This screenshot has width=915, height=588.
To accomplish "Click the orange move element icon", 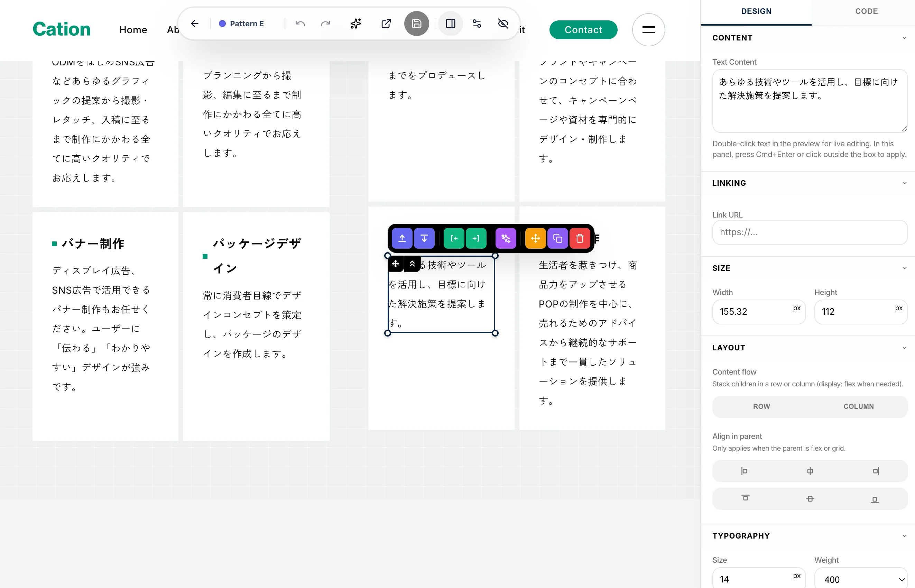I will pyautogui.click(x=536, y=239).
